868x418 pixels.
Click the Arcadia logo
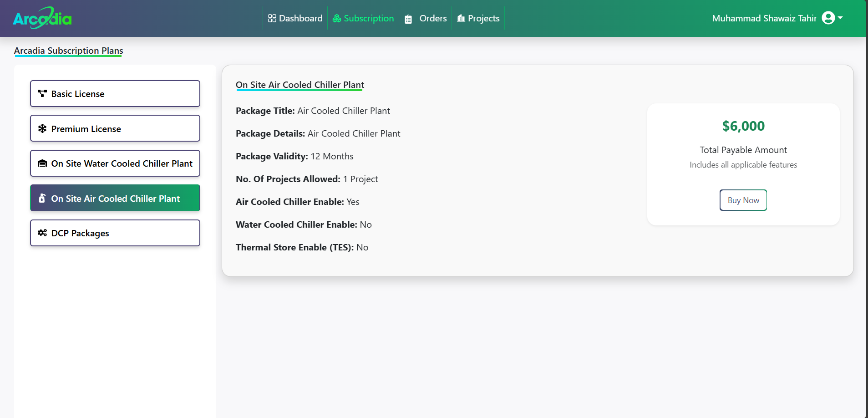coord(42,18)
